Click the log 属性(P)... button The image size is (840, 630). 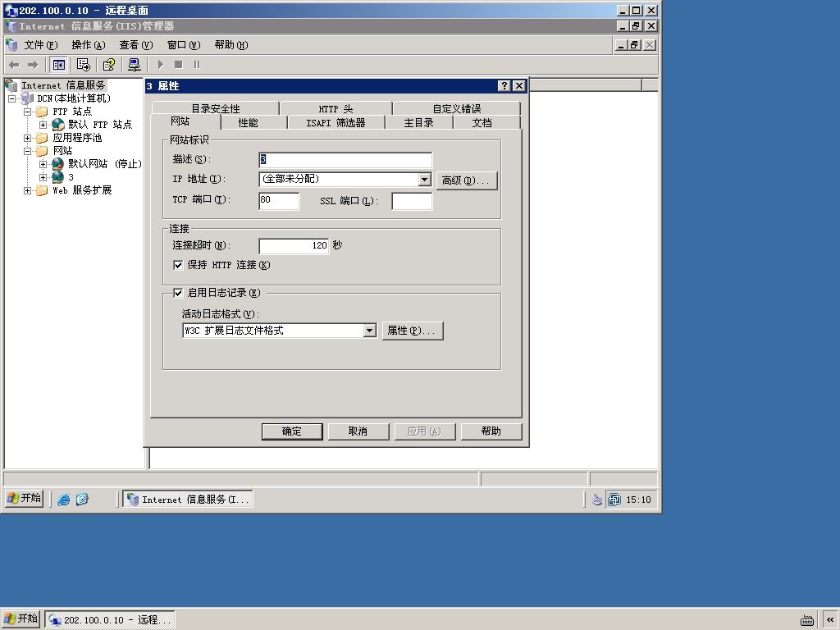click(x=413, y=331)
